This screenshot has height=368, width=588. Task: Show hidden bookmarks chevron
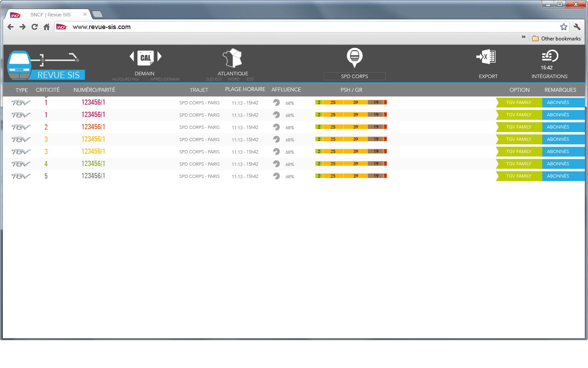(x=524, y=37)
